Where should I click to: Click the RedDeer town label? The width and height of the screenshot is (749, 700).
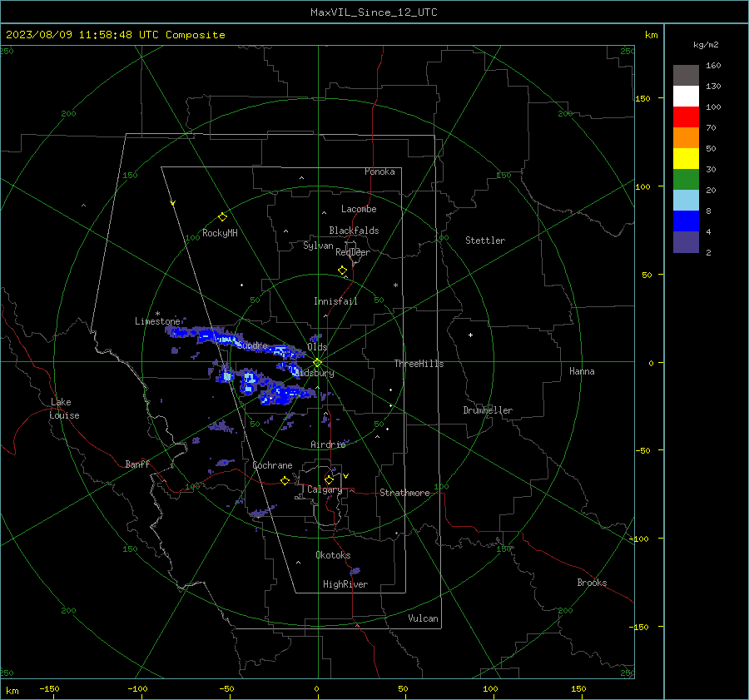[353, 252]
